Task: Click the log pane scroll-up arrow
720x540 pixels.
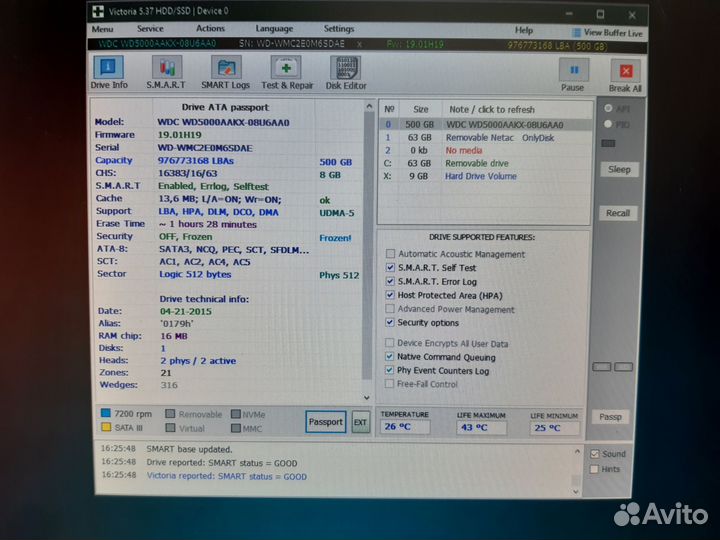Action: pos(577,452)
